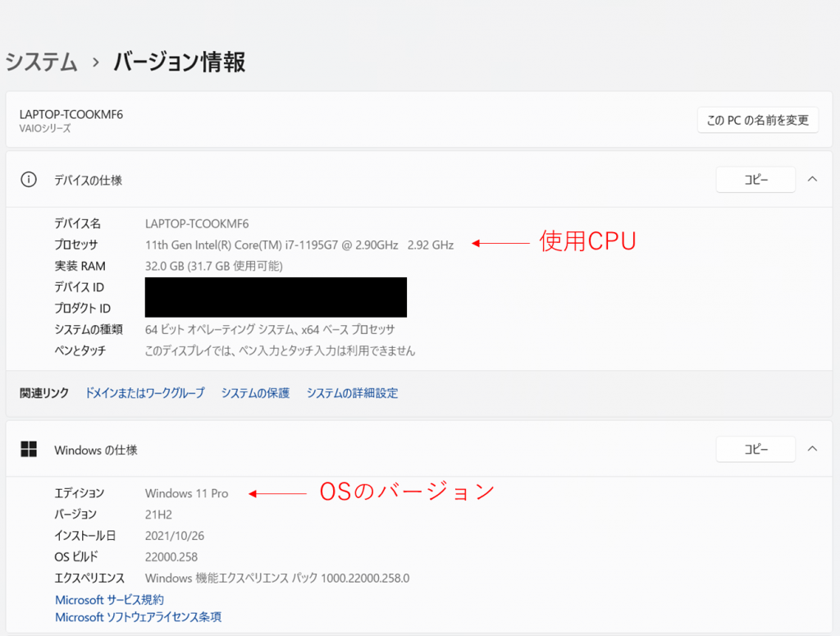Go back to システム in the breadcrumb
This screenshot has height=636, width=840.
pyautogui.click(x=42, y=62)
